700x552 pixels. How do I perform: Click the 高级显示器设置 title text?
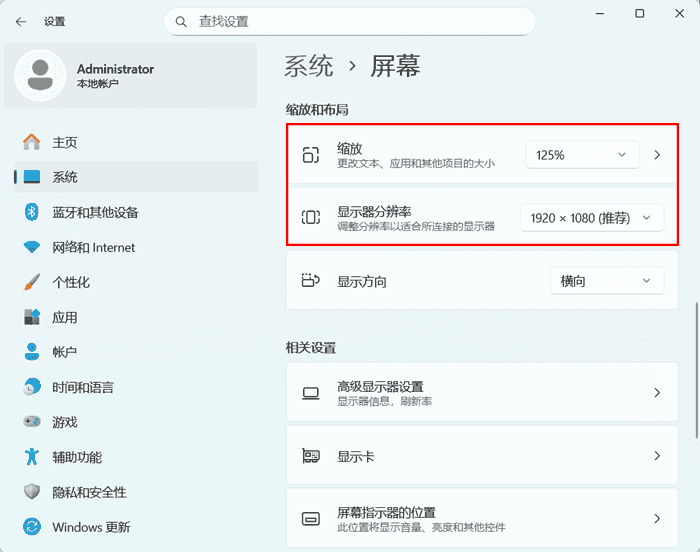coord(380,386)
